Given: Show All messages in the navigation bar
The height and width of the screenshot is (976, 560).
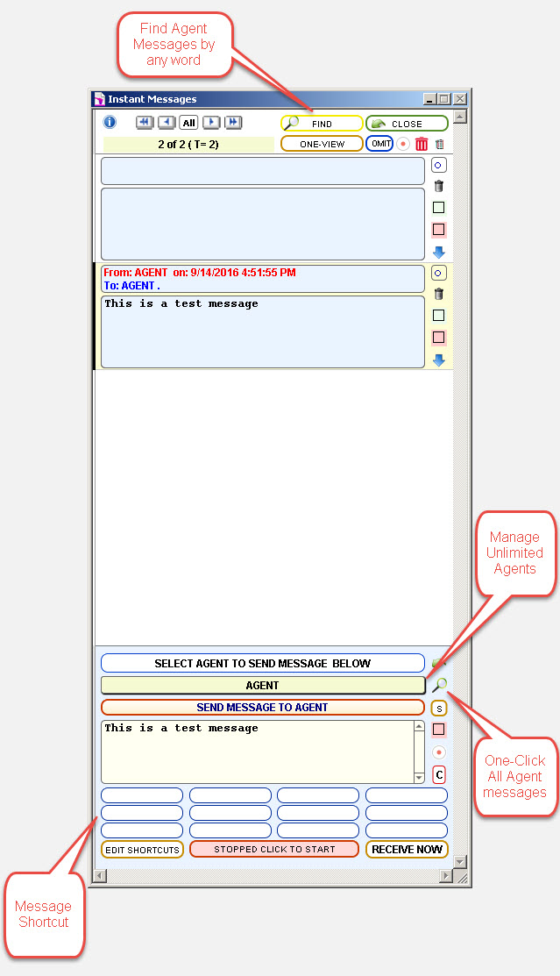Looking at the screenshot, I should 188,123.
